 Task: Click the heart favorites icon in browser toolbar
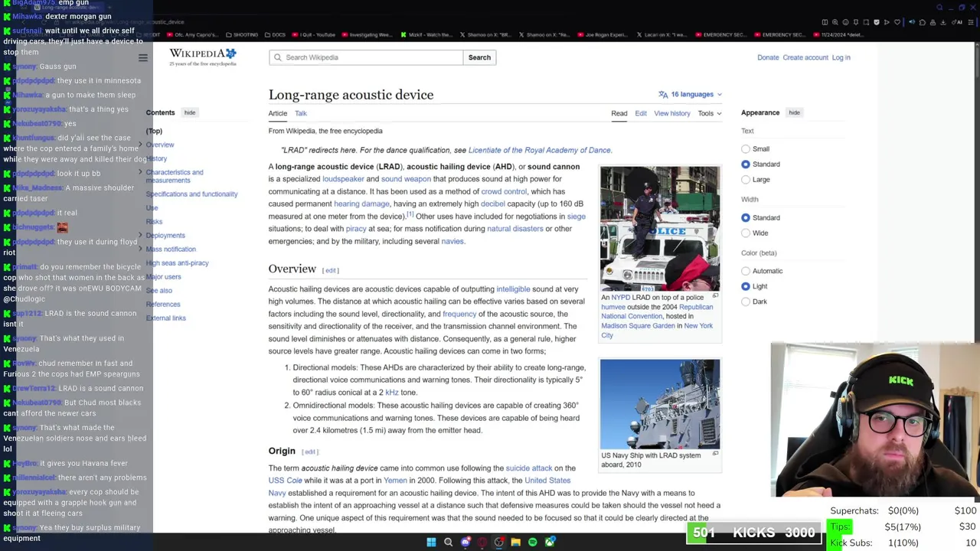click(x=897, y=22)
